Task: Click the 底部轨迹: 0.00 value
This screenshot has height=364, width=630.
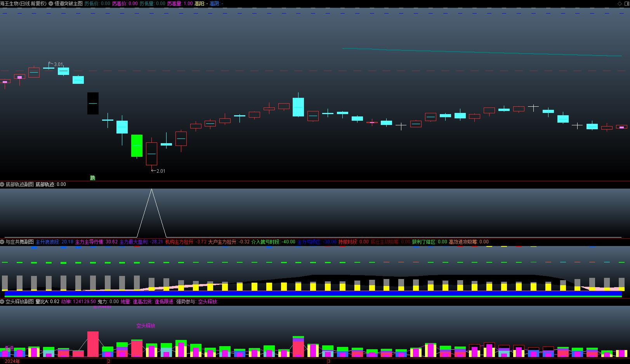Action: click(x=50, y=184)
